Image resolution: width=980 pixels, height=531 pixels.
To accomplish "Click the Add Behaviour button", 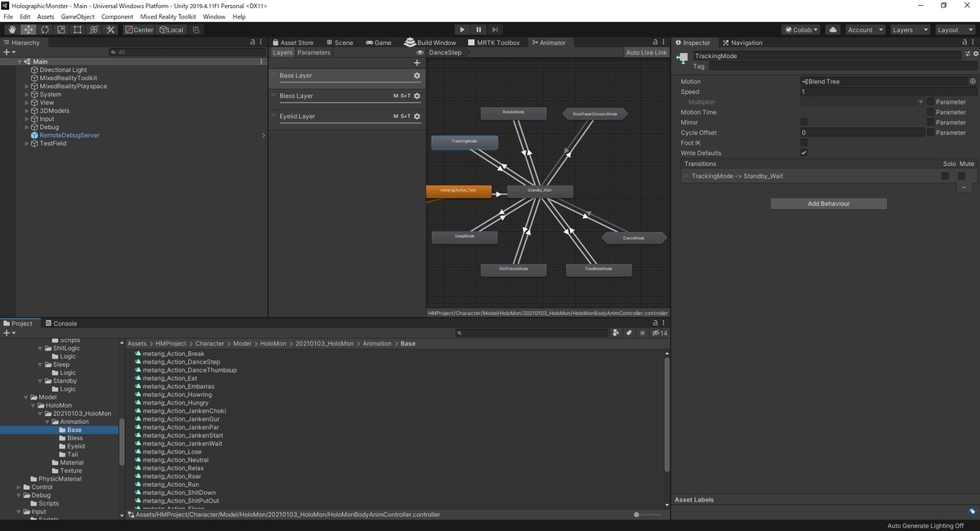I will click(x=828, y=203).
